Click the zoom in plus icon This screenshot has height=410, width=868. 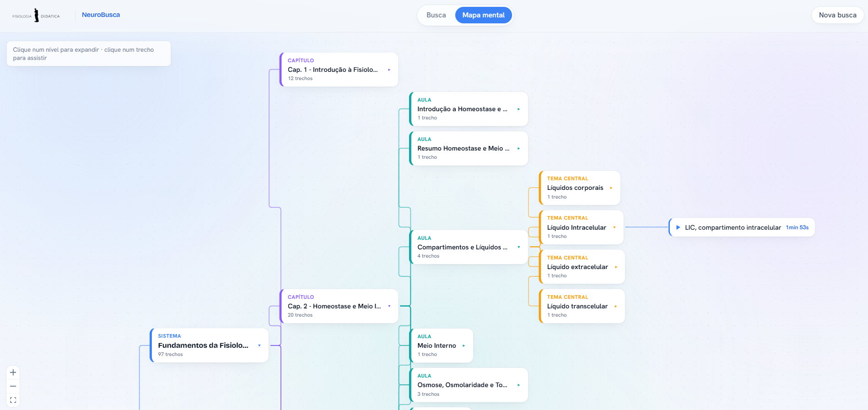click(x=13, y=372)
